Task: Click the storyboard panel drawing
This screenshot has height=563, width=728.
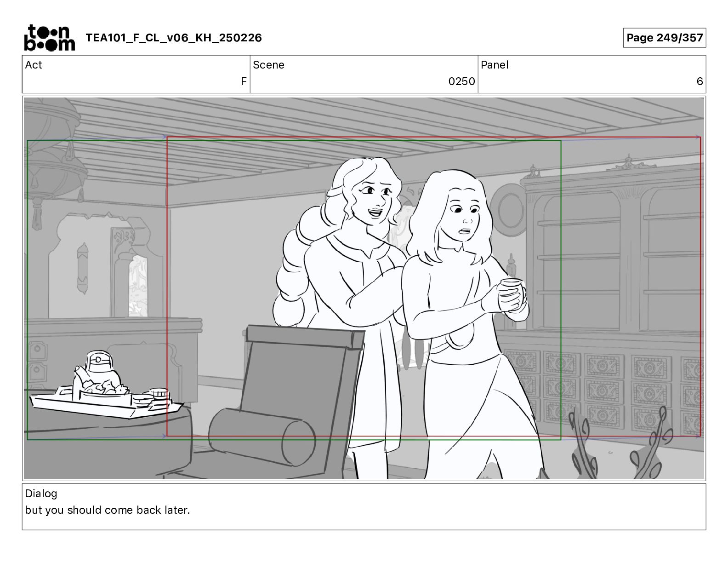Action: coord(364,288)
